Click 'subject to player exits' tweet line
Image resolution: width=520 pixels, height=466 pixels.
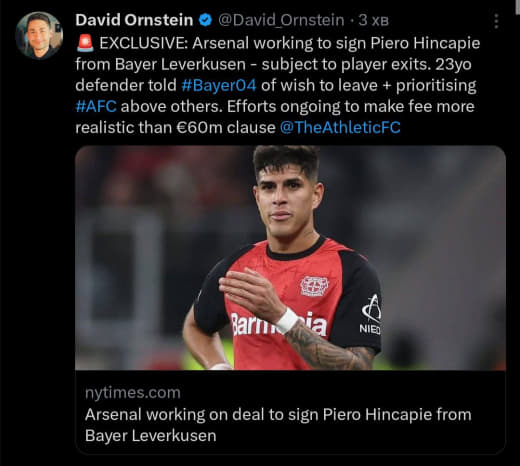(x=346, y=65)
